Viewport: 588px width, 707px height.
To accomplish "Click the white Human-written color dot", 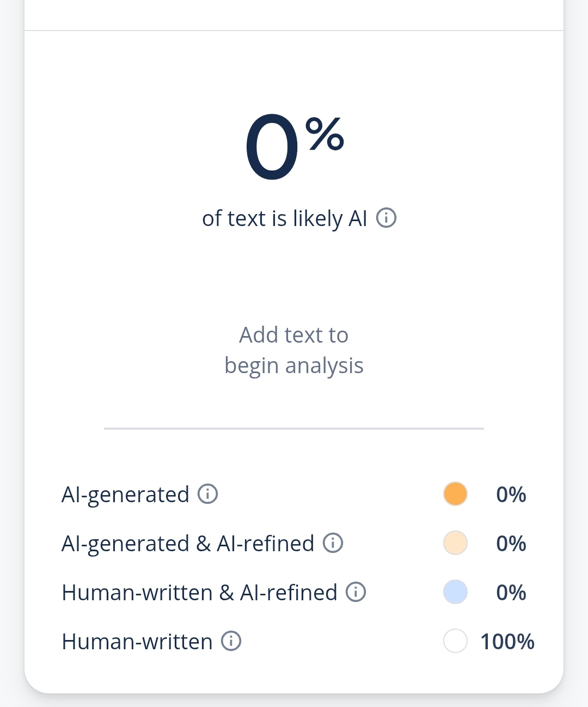I will (x=455, y=641).
